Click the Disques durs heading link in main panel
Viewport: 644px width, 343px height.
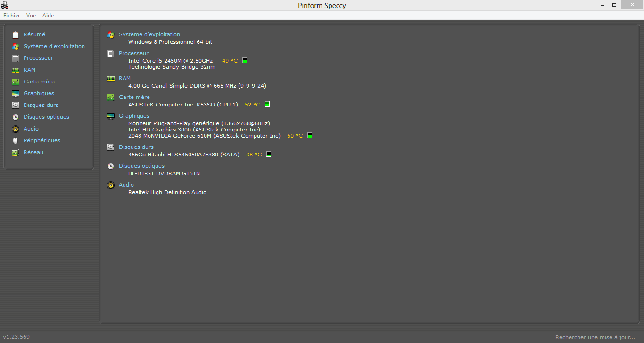coord(136,147)
